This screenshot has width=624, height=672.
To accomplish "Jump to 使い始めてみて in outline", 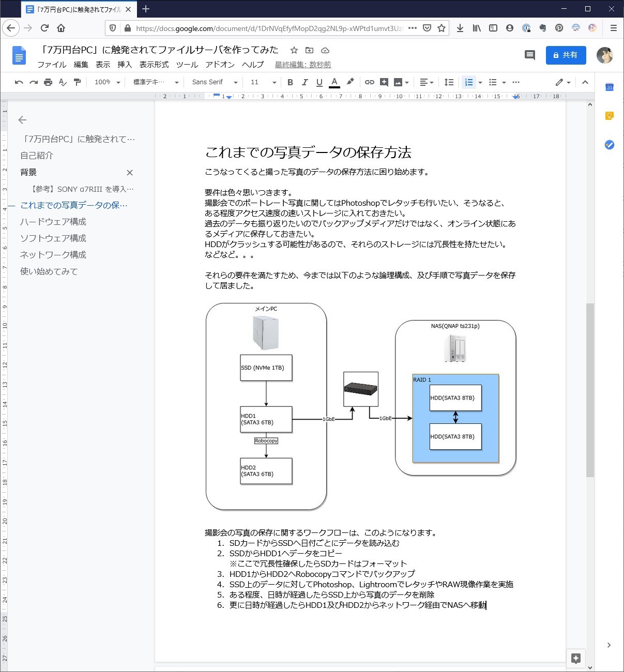I will 49,271.
